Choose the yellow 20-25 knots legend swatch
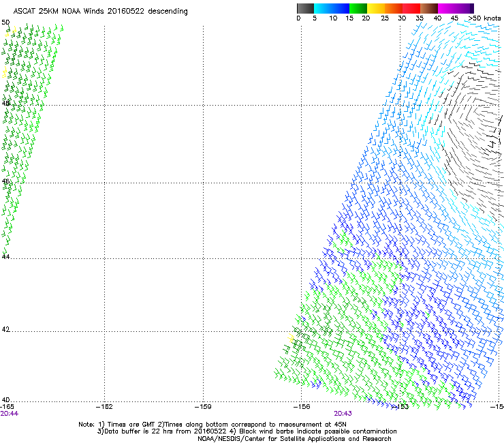The image size is (504, 443). [x=376, y=8]
